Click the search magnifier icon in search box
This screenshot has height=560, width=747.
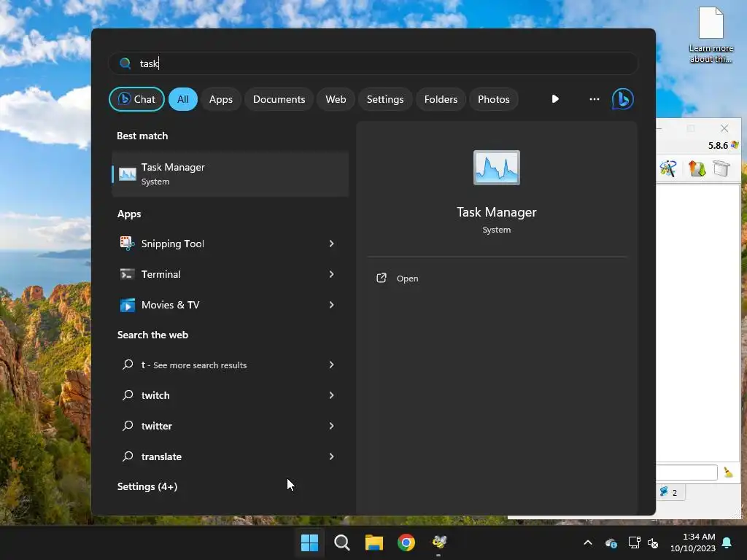coord(125,63)
